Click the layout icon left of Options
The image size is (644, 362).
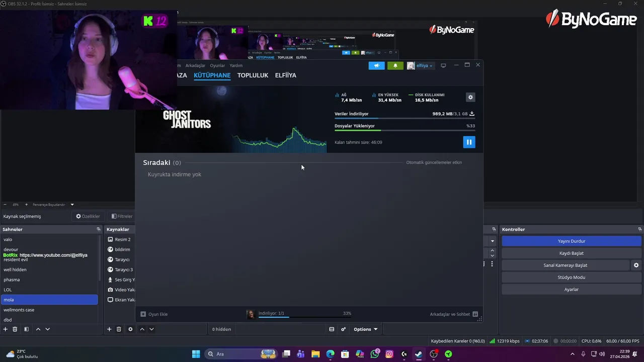(x=332, y=329)
